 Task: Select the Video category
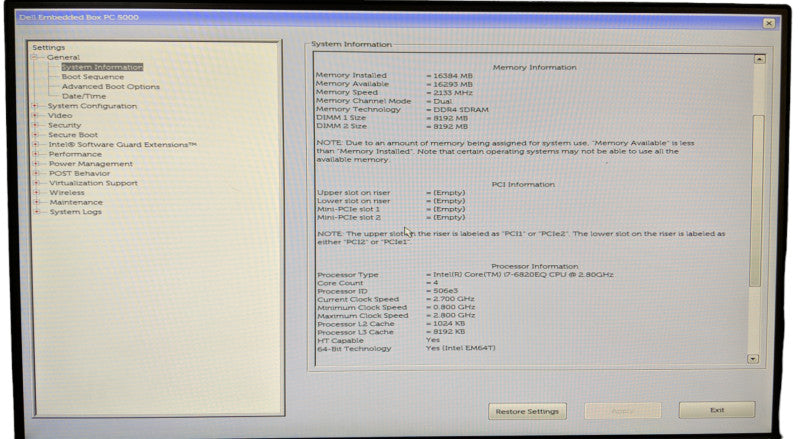tap(60, 115)
